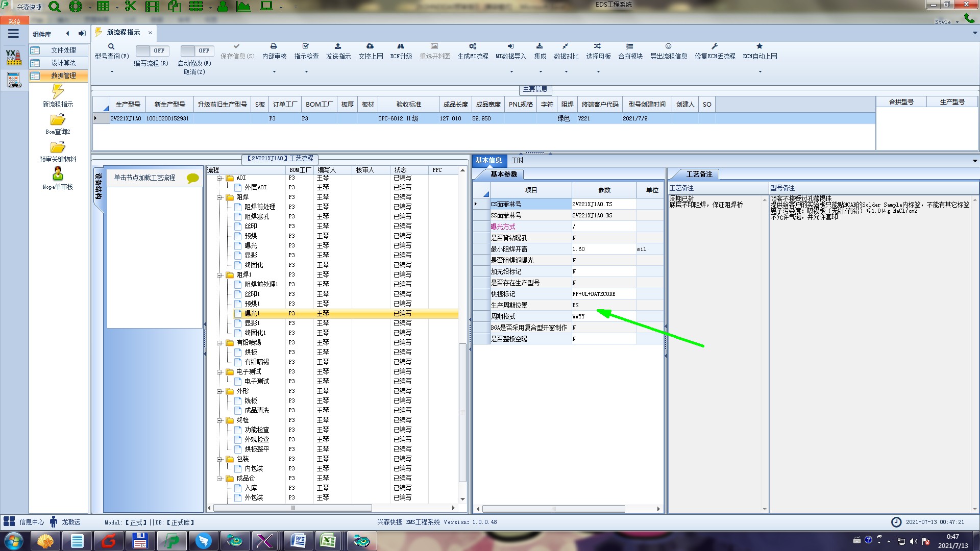
Task: Switch to the 工时 tab
Action: [x=517, y=160]
